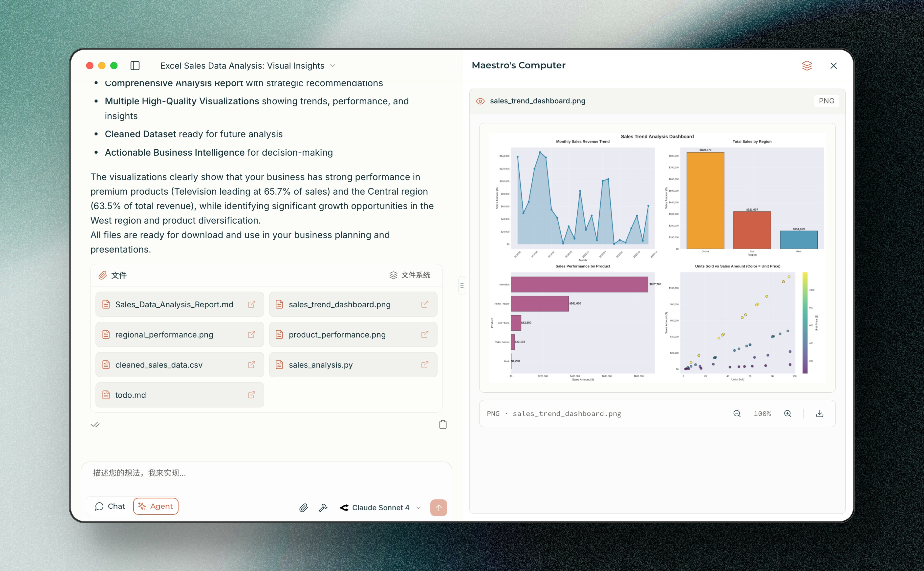
Task: Click the Claude model logo icon
Action: 344,508
